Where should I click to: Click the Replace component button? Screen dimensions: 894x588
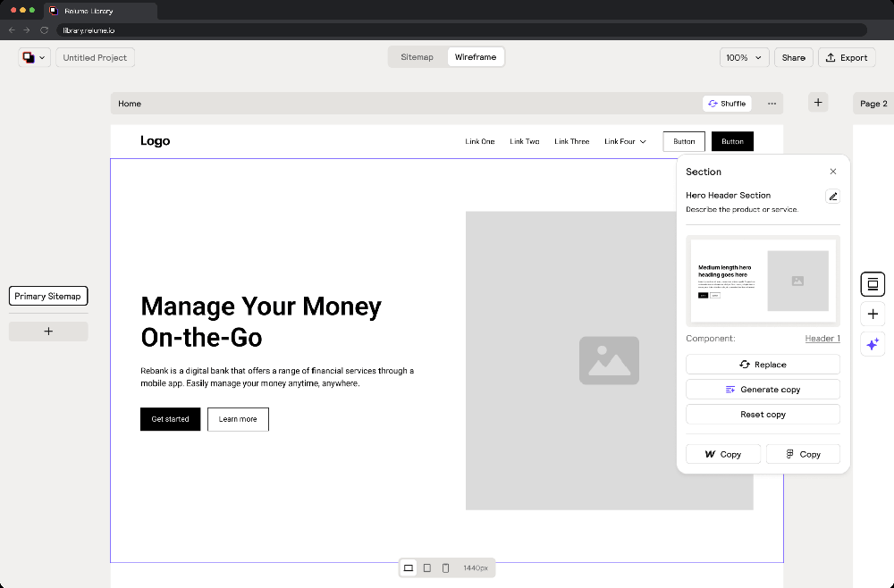pos(763,364)
